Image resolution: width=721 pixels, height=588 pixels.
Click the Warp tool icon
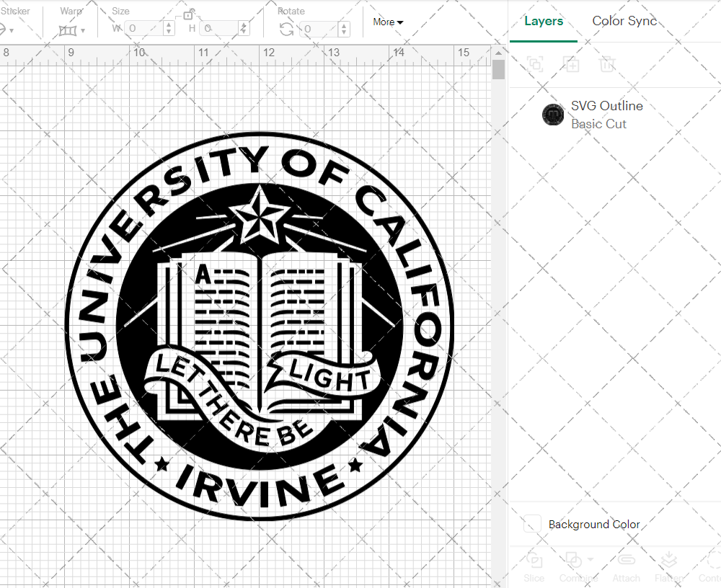[69, 29]
